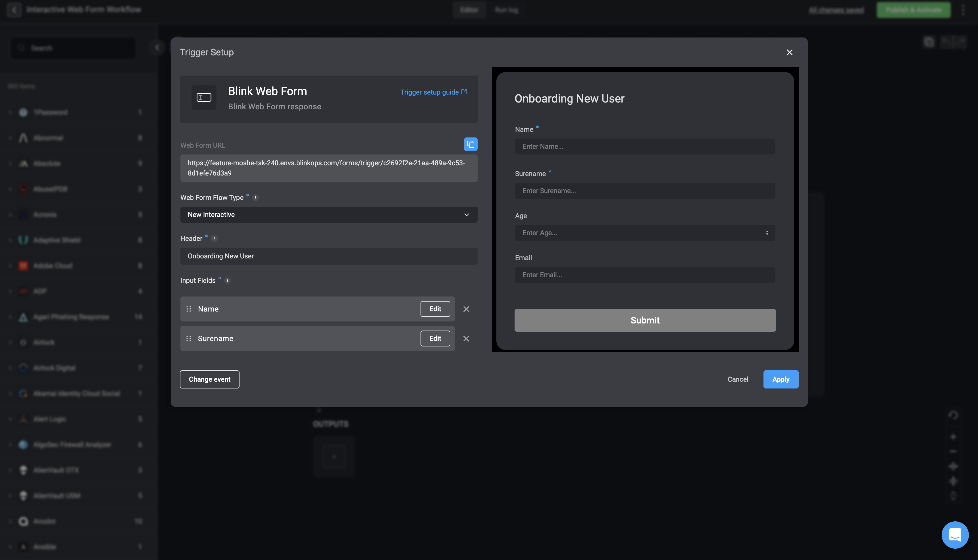Click canvas zoom in plus icon
The width and height of the screenshot is (978, 560).
click(x=953, y=437)
